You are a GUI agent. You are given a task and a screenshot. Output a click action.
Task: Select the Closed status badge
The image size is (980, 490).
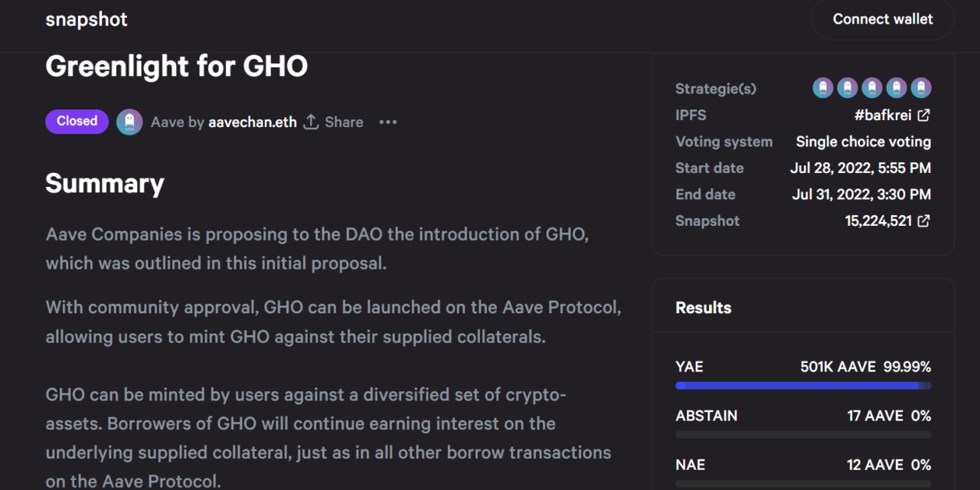(x=77, y=121)
